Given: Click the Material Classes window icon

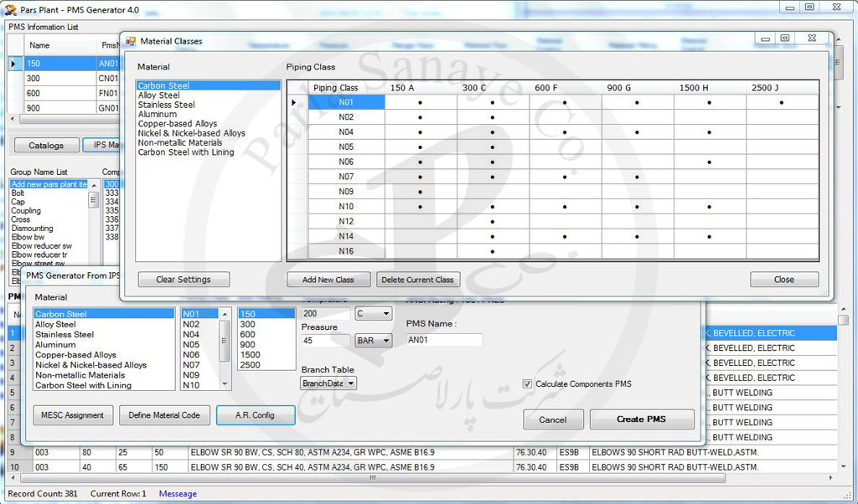Looking at the screenshot, I should [131, 41].
